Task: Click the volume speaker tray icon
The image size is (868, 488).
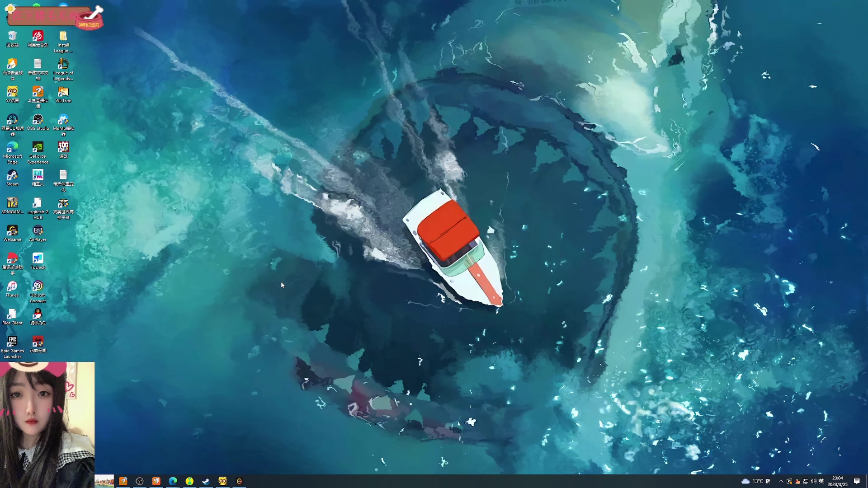Action: click(x=813, y=481)
